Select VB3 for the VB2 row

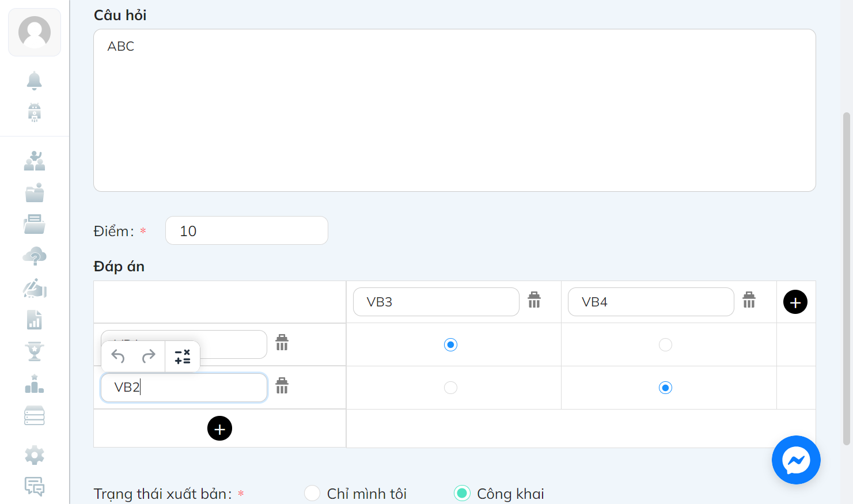450,388
